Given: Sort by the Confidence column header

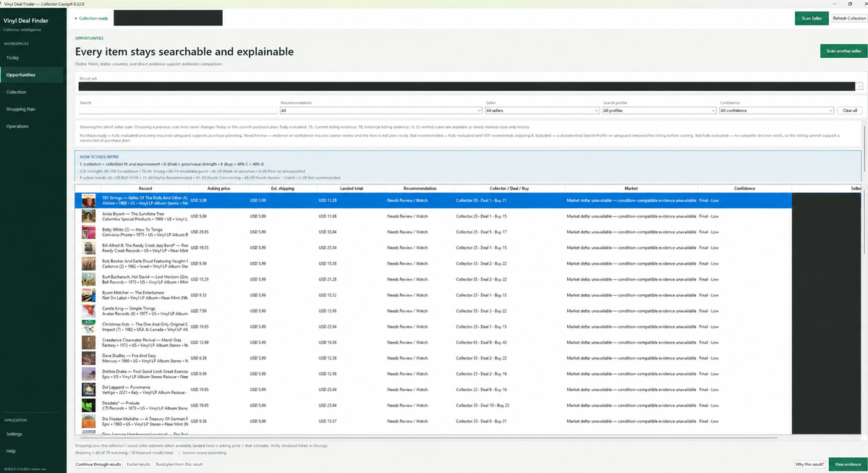Looking at the screenshot, I should (x=744, y=188).
